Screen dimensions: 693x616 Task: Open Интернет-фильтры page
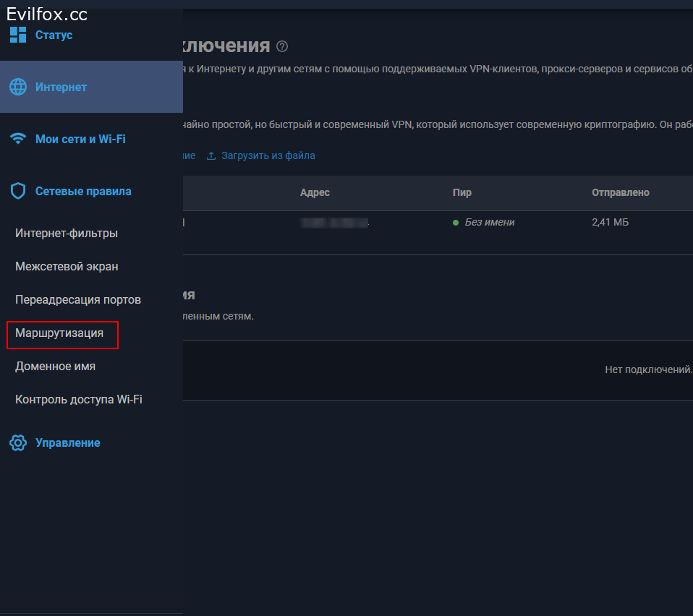[x=67, y=233]
